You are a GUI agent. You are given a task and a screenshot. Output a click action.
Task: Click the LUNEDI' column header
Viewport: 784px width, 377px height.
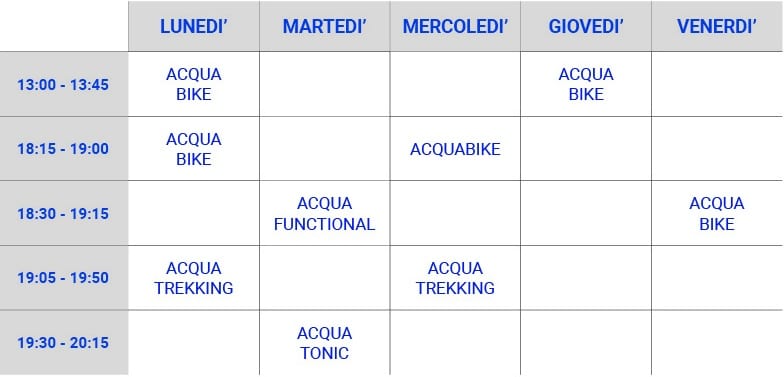point(194,26)
